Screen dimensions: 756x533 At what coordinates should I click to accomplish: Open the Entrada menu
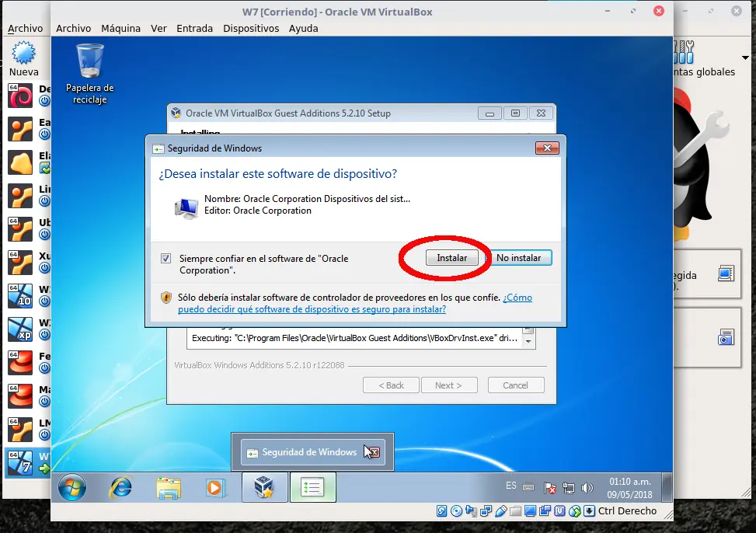click(195, 29)
